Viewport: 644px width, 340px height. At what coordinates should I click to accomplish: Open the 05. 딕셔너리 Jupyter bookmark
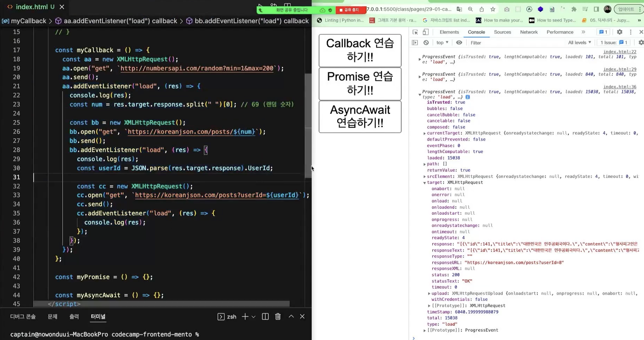click(x=606, y=20)
